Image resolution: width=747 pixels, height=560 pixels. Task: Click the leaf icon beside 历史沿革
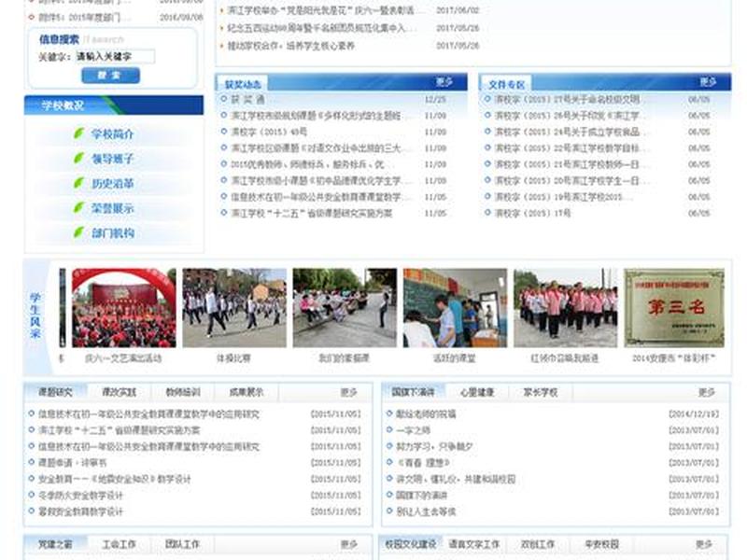tap(79, 183)
